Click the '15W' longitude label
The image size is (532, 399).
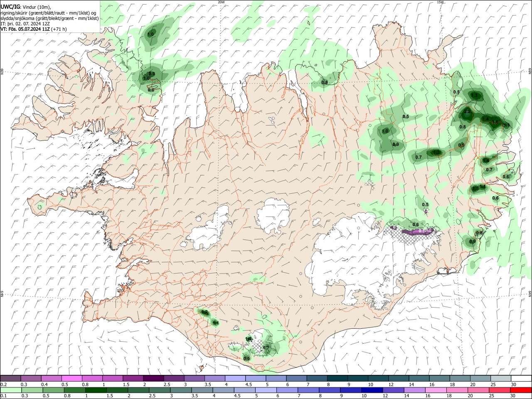click(x=440, y=2)
